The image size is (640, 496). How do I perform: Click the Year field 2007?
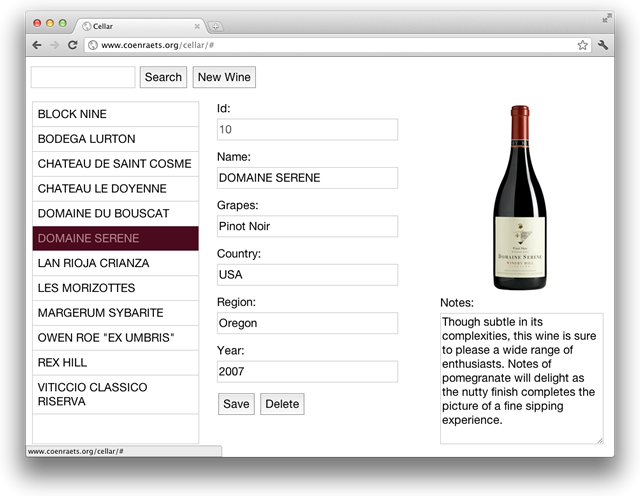[x=307, y=371]
